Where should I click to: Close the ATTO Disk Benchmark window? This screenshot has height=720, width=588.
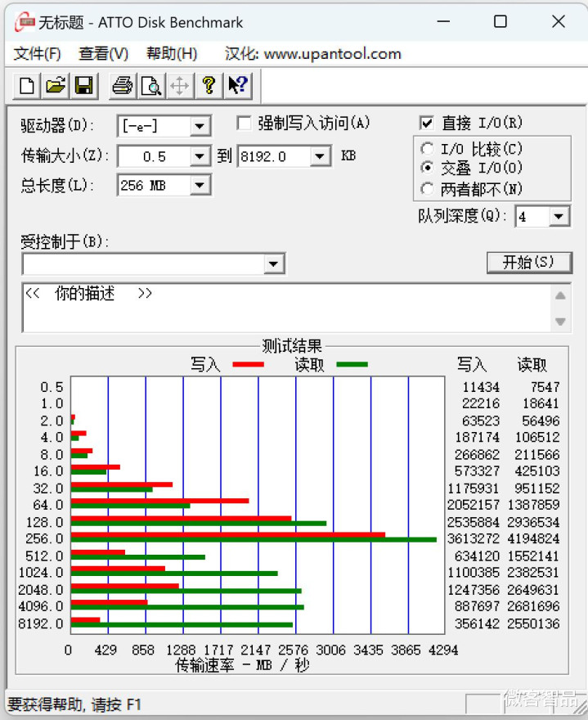tap(559, 21)
